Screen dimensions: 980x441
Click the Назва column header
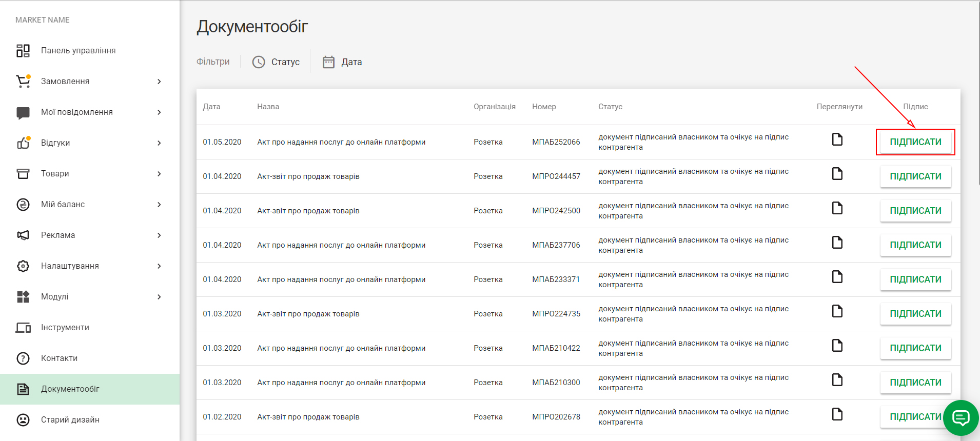[268, 107]
